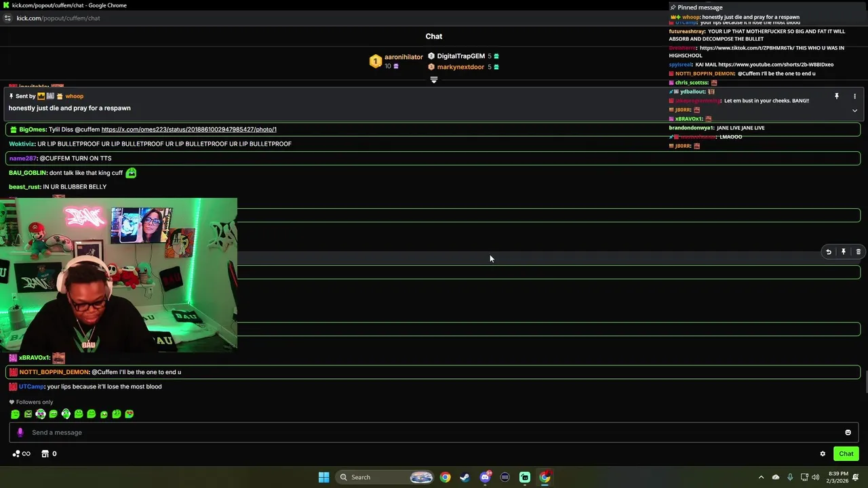Screen dimensions: 868x488
Task: Open the x.com link posted by BigOmes
Action: [189, 129]
